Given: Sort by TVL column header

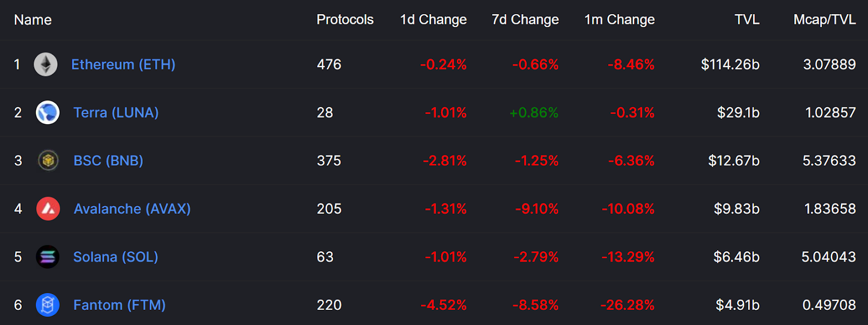Looking at the screenshot, I should 747,20.
